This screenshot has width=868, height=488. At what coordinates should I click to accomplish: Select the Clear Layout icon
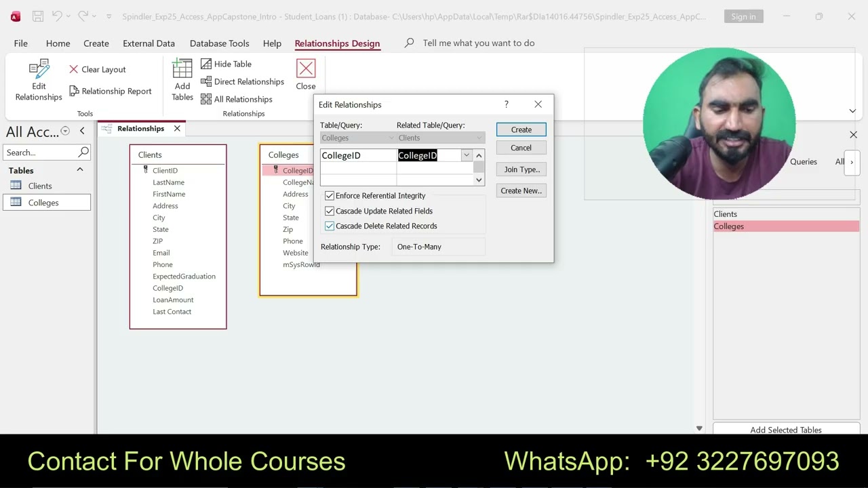(x=73, y=69)
